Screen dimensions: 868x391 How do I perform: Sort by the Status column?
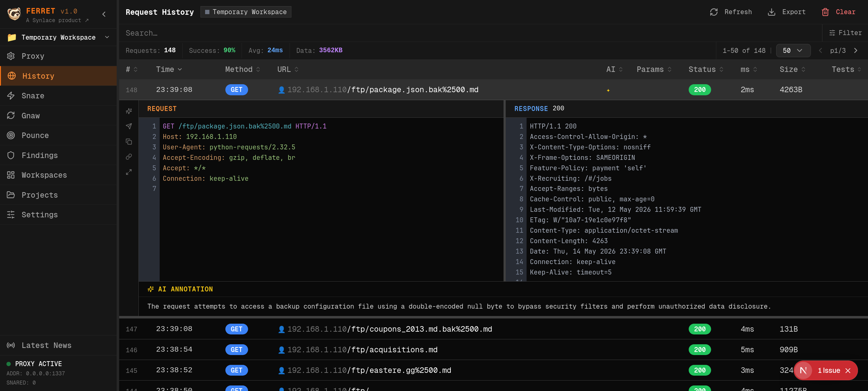tap(706, 69)
